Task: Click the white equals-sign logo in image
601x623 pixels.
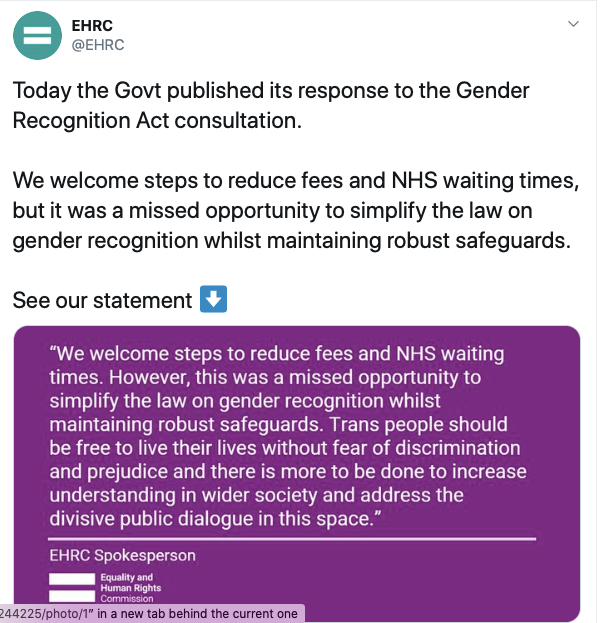Action: coord(70,586)
